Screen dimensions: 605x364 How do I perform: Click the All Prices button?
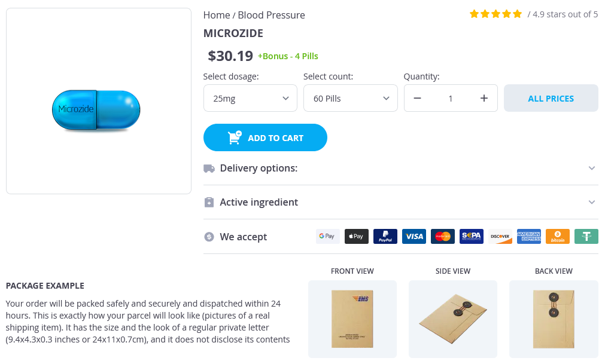(x=551, y=99)
